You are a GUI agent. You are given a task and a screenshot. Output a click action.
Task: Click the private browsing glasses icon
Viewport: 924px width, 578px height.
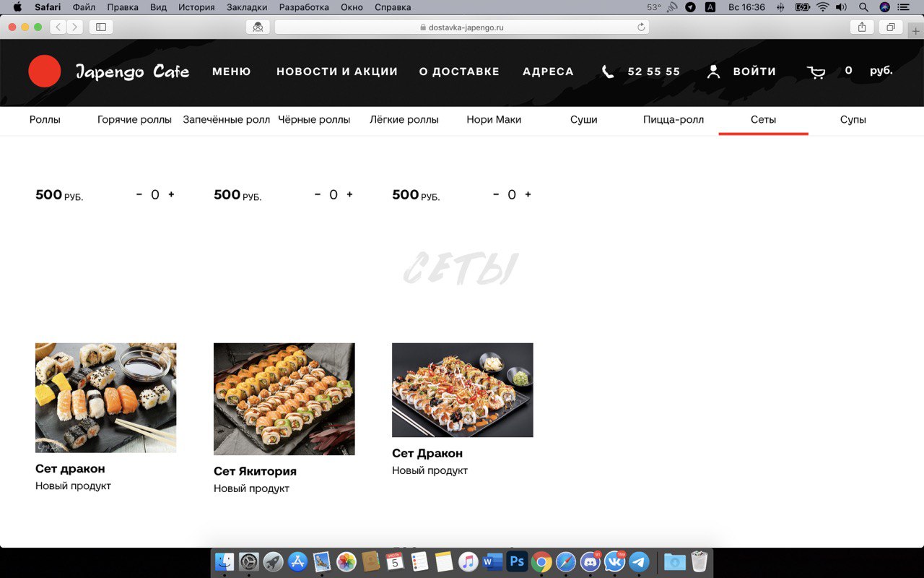(x=258, y=27)
